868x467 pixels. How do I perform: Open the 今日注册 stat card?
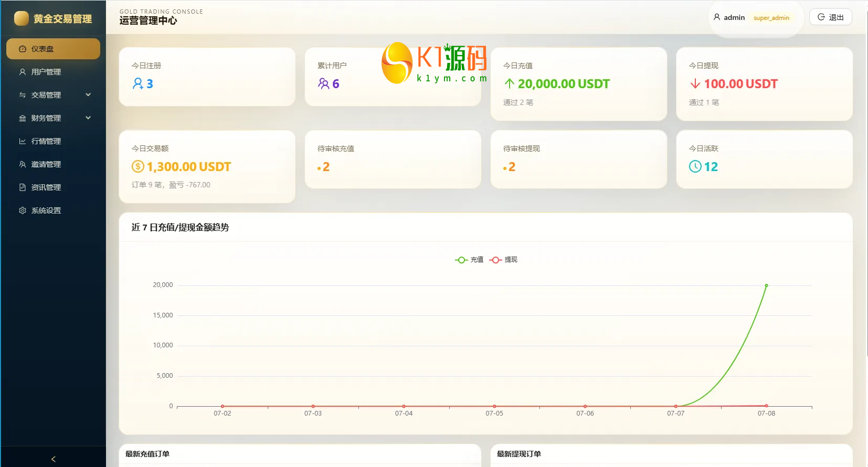pyautogui.click(x=207, y=77)
